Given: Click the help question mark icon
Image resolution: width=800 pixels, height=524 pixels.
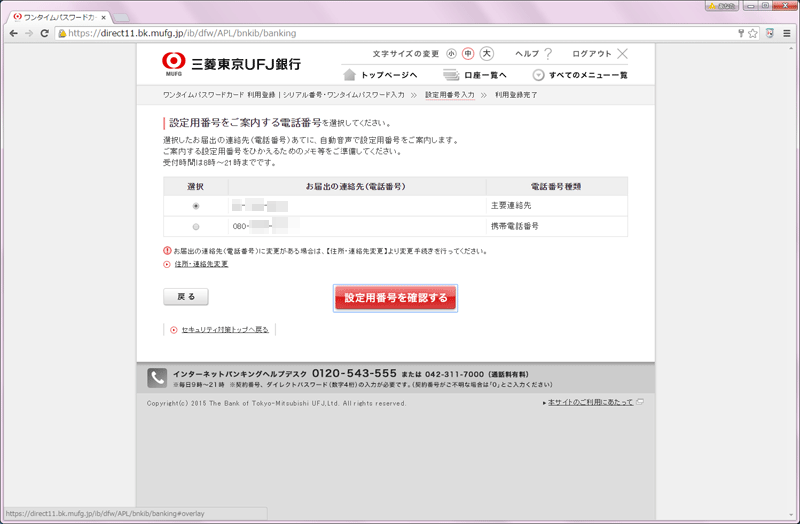Looking at the screenshot, I should point(548,54).
